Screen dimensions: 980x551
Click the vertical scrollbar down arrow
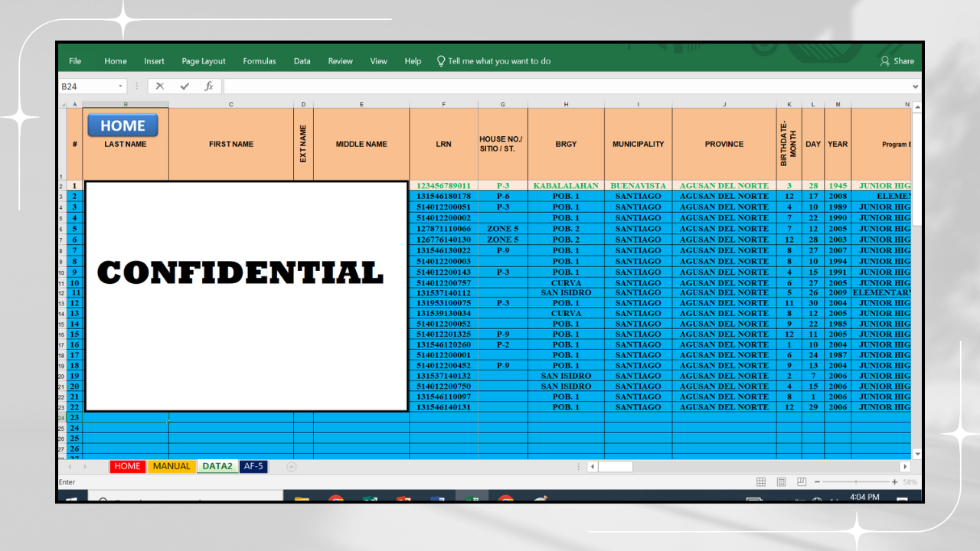(916, 454)
